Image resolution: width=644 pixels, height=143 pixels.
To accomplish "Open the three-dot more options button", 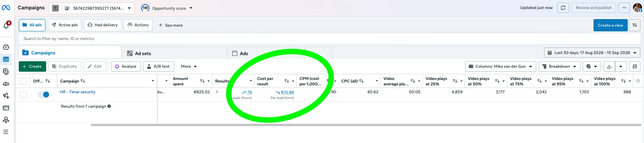I will pos(624,8).
